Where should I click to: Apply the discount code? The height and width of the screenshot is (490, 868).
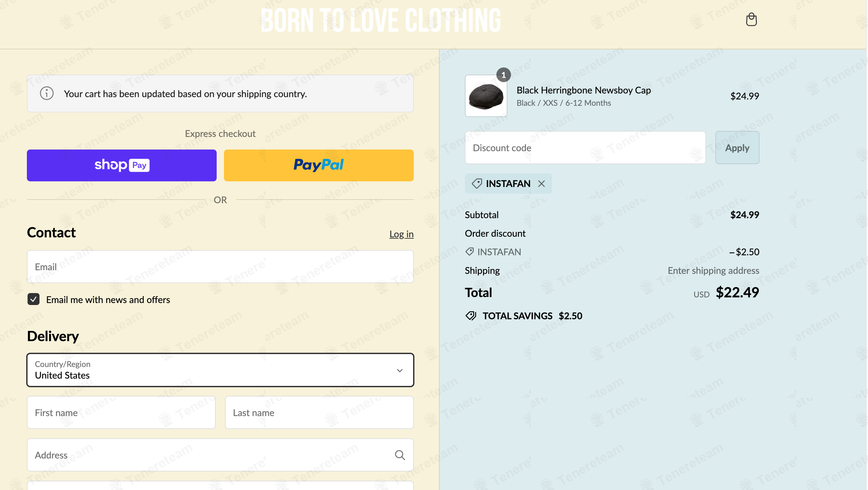click(737, 148)
